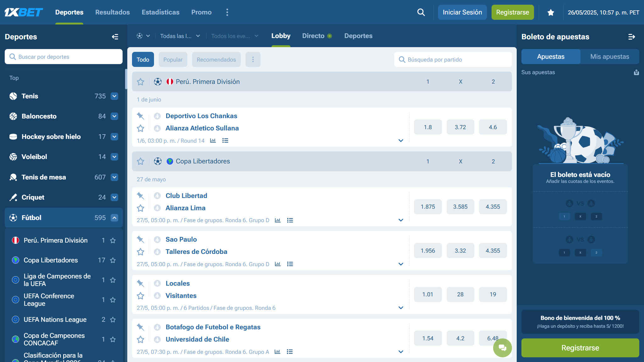The image size is (644, 362).
Task: Select the Recomendados filter tab
Action: [x=216, y=59]
